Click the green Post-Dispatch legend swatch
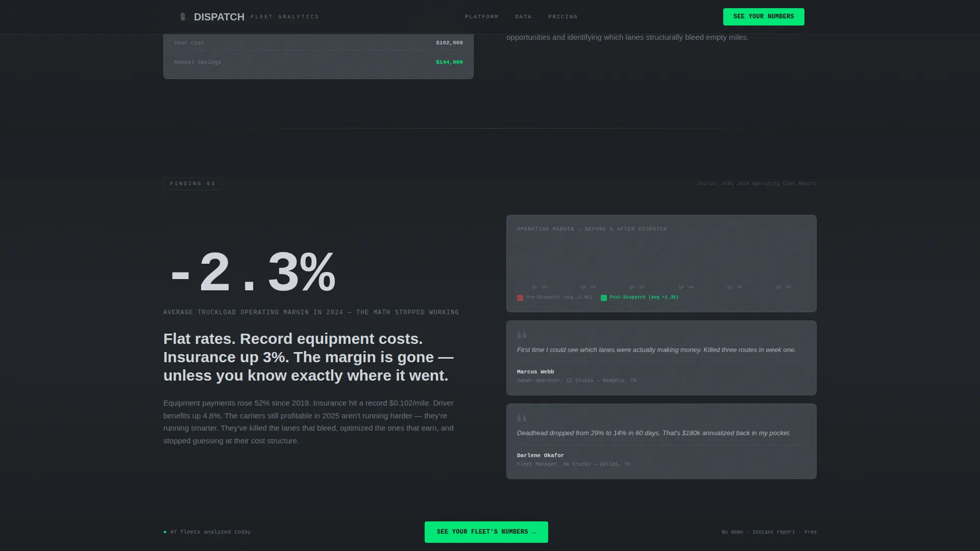The width and height of the screenshot is (980, 551). pos(604,298)
